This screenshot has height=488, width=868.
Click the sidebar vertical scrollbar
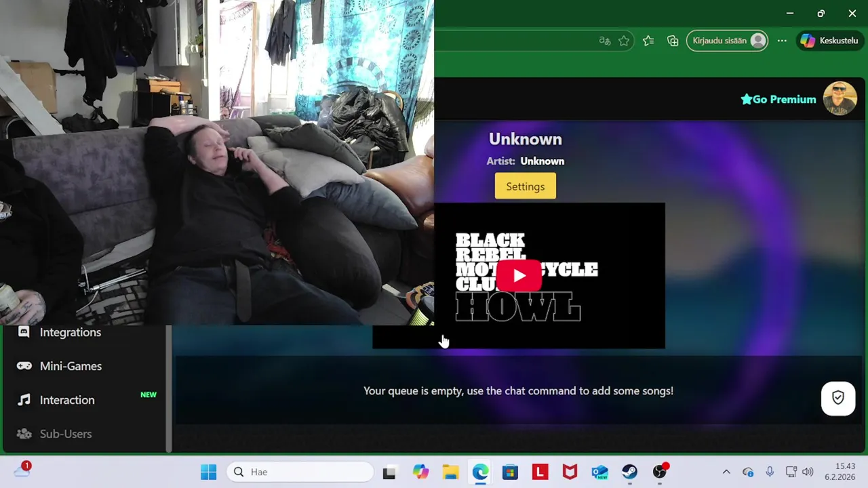[169, 388]
